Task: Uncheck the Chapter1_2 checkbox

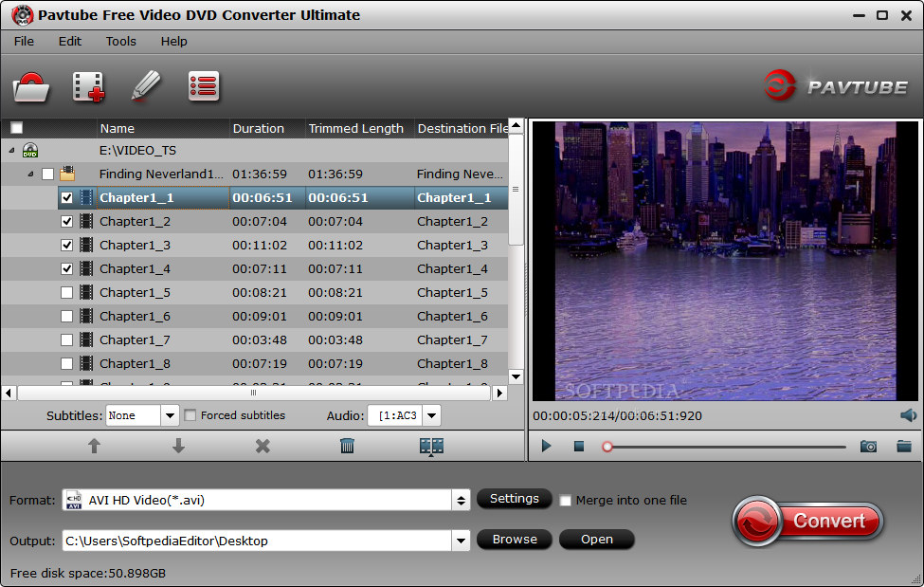Action: (66, 221)
